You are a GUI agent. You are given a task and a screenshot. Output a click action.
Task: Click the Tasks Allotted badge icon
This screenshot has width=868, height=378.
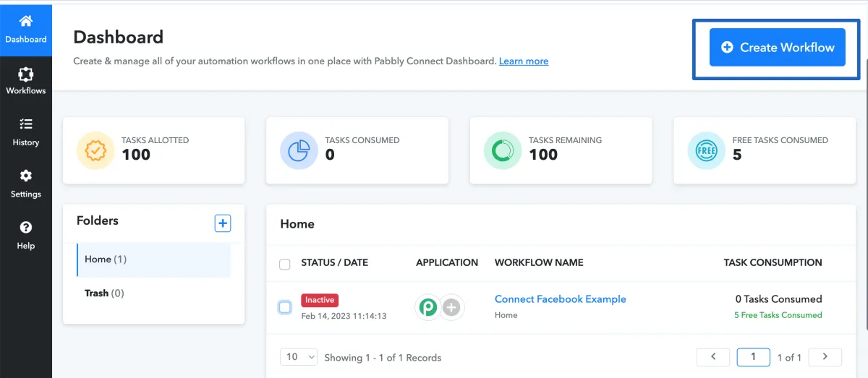pos(95,150)
